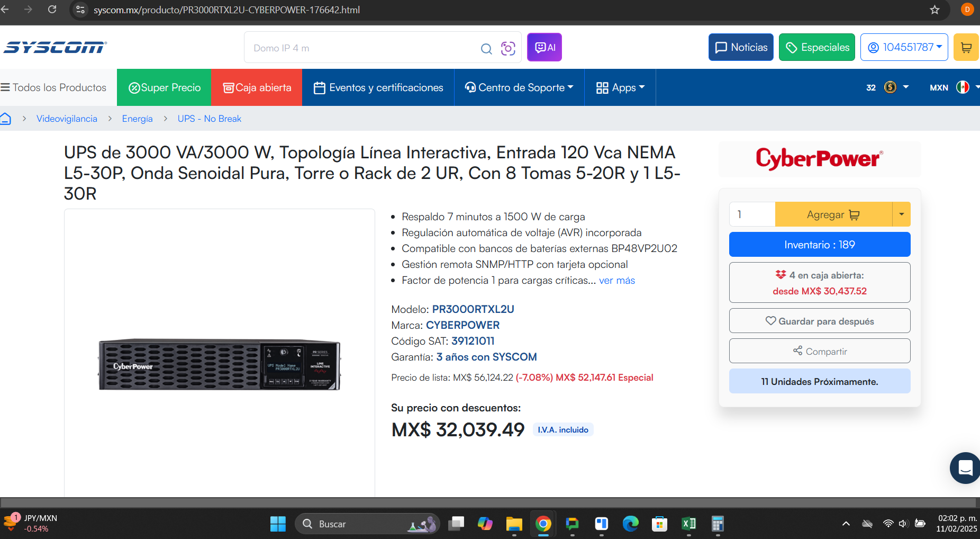Click the browser back arrow
Image resolution: width=980 pixels, height=539 pixels.
point(5,10)
